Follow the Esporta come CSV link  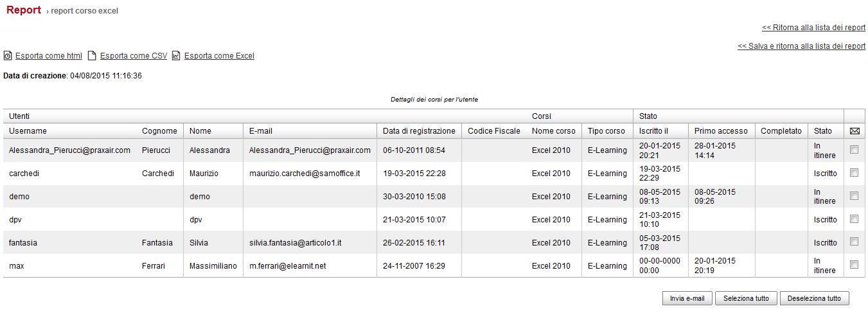tap(134, 56)
